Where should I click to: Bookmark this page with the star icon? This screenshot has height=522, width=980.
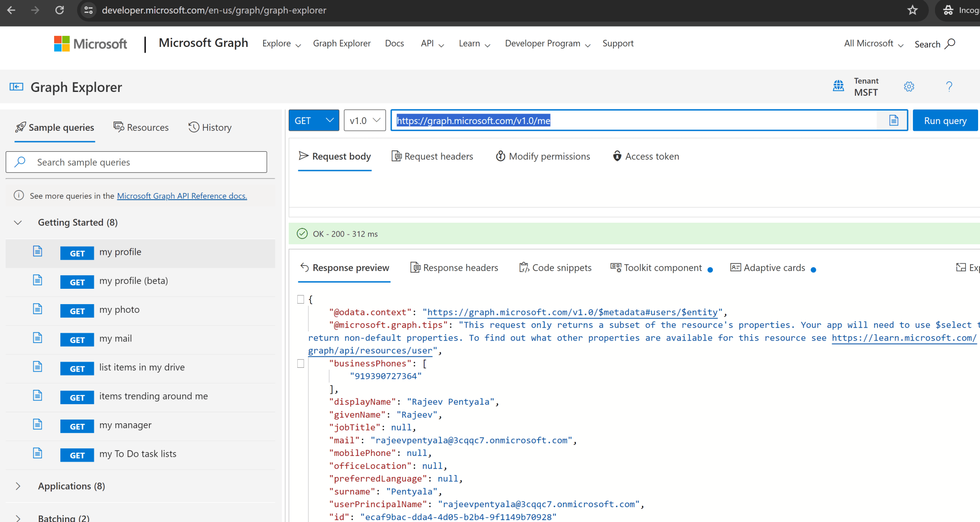click(x=912, y=10)
